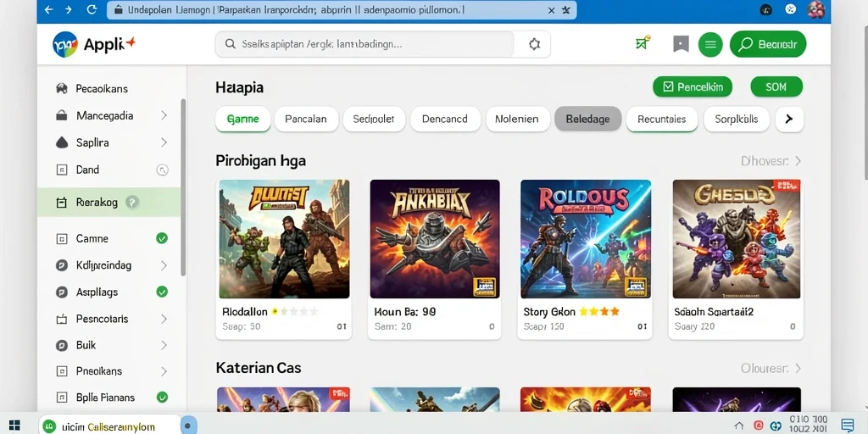Select the Rerakog sidebar item
868x434 pixels.
pos(109,203)
